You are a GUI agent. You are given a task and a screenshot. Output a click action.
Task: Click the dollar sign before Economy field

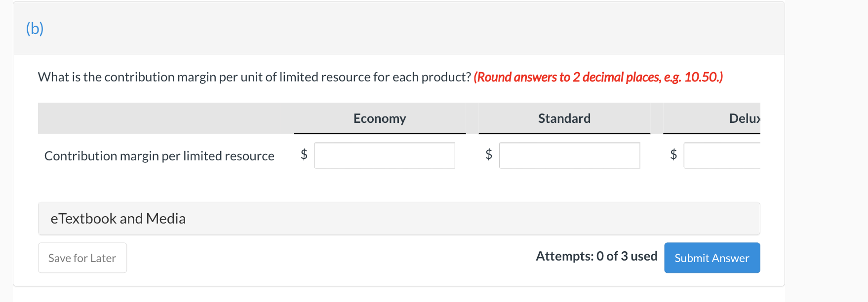click(x=304, y=154)
